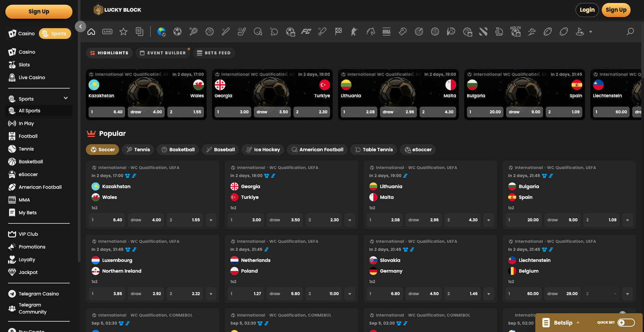The height and width of the screenshot is (332, 644).
Task: Select the soccer ball icon in toolbar
Action: point(177,32)
